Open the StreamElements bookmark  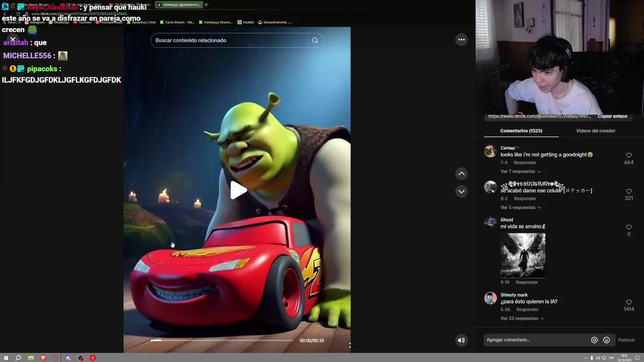pos(275,22)
